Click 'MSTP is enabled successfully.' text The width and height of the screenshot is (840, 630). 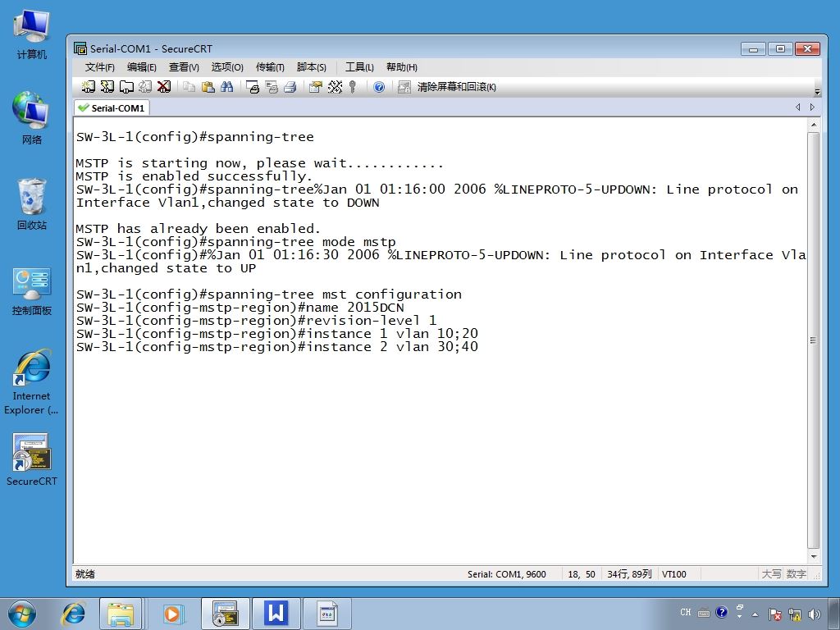pos(194,176)
